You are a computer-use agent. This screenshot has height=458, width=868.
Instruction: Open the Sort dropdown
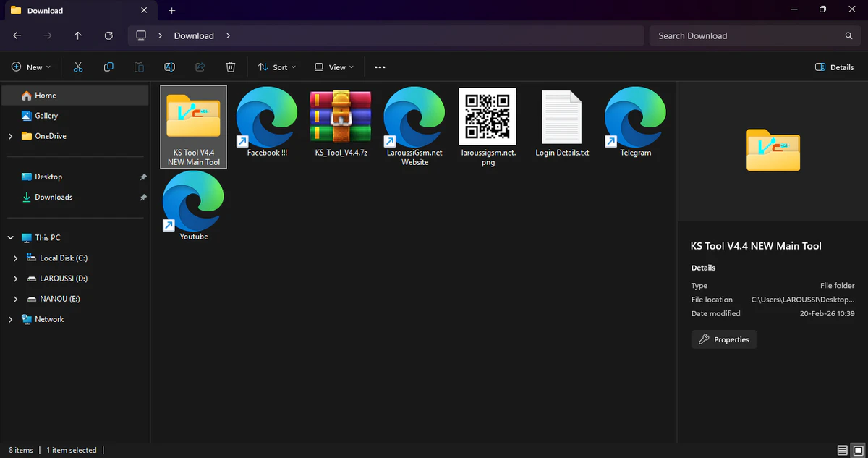pos(276,67)
